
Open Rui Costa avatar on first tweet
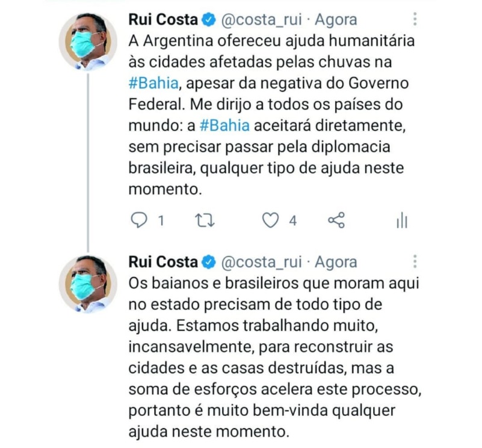88,42
